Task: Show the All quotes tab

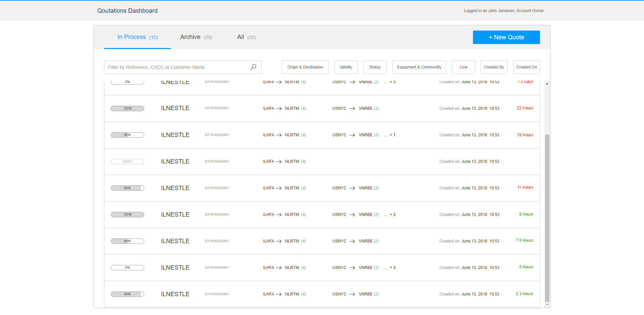Action: [247, 37]
